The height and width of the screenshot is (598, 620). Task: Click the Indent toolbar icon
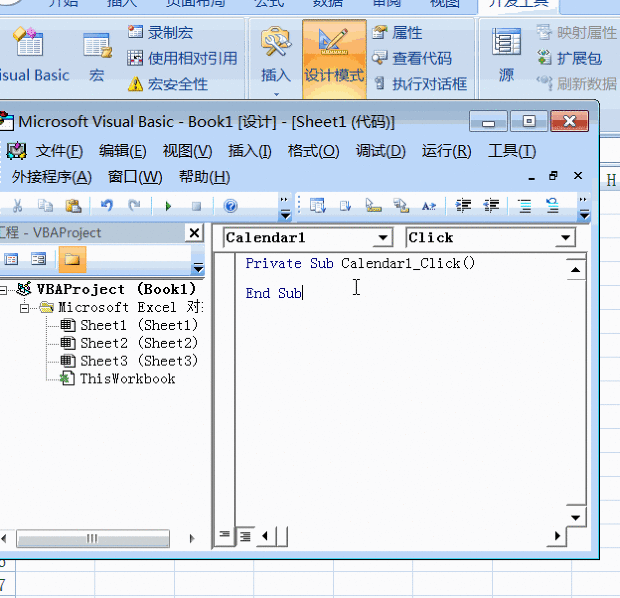pos(463,206)
